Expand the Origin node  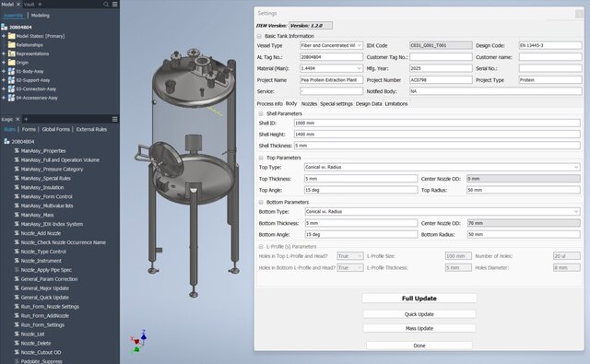pos(4,63)
